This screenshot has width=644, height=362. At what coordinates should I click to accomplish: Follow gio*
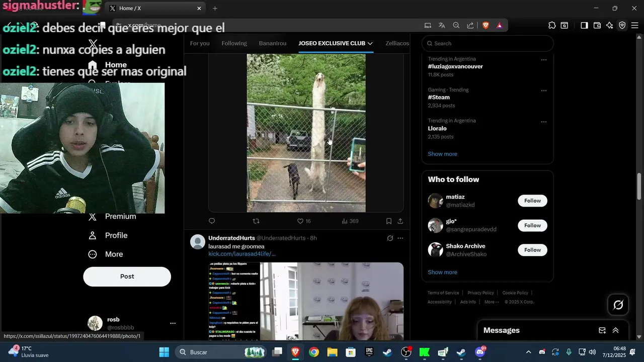532,225
